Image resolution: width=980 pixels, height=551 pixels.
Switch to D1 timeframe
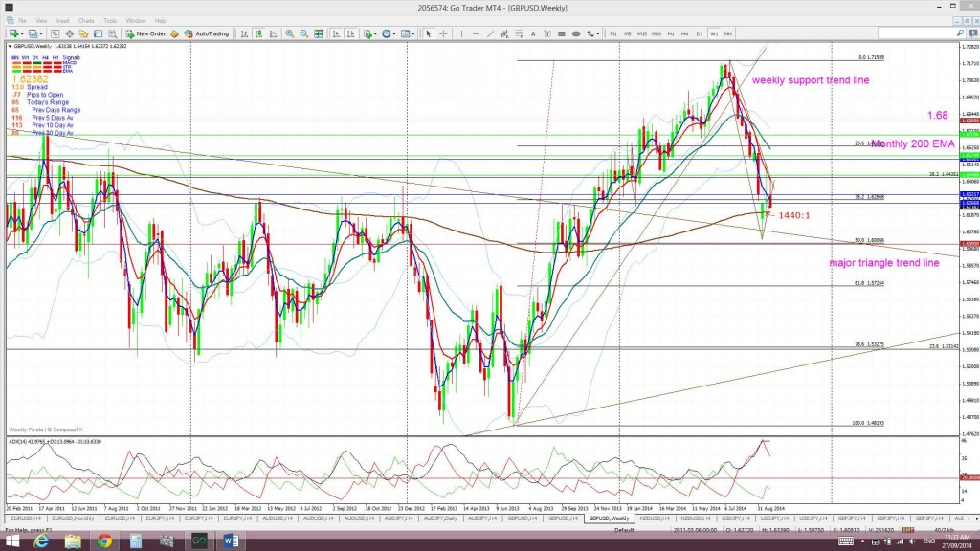[x=700, y=33]
